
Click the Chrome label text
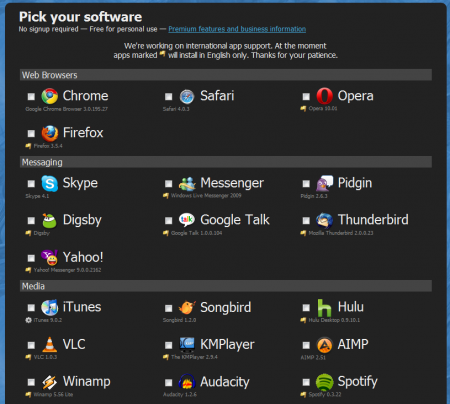[x=86, y=96]
